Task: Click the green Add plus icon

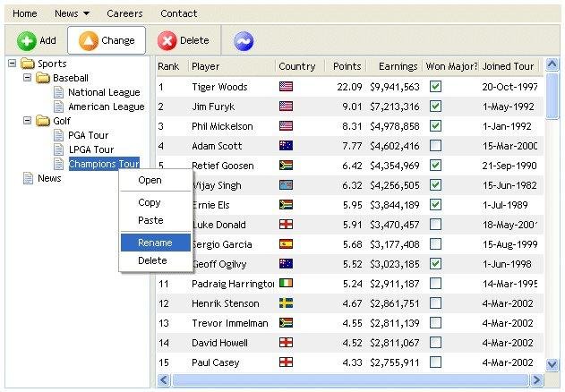Action: click(x=27, y=40)
